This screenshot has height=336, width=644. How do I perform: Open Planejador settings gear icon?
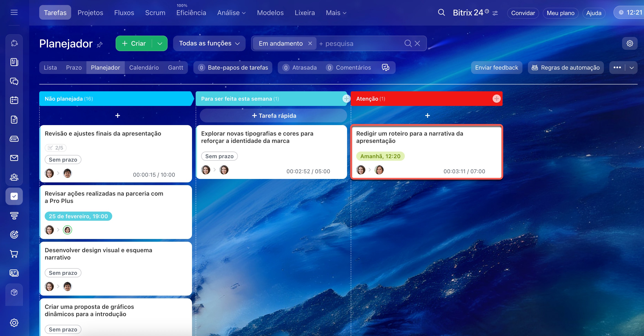click(x=629, y=43)
